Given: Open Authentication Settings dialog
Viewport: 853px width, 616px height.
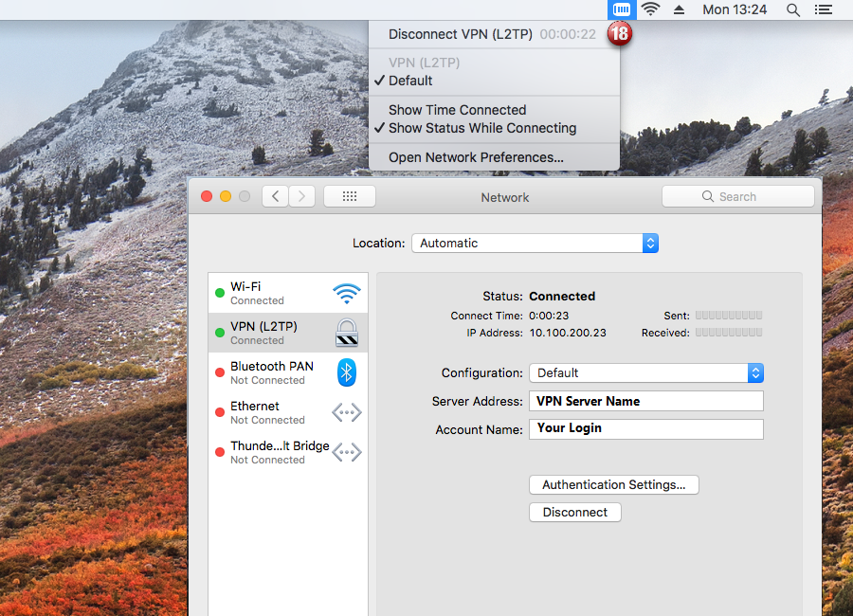Looking at the screenshot, I should tap(613, 485).
